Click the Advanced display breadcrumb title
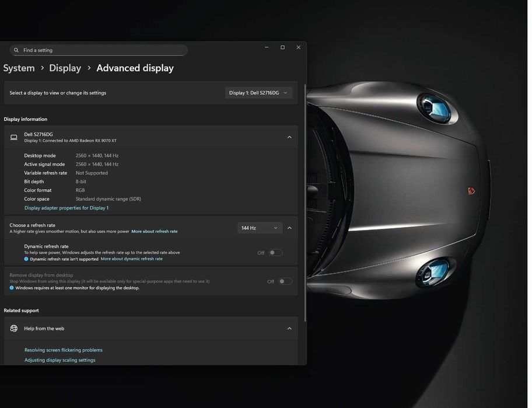Viewport: 532px width, 408px height. pyautogui.click(x=135, y=68)
